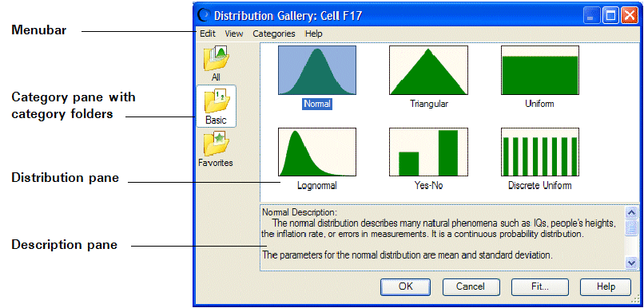
Task: Open the View menu
Action: (x=233, y=34)
